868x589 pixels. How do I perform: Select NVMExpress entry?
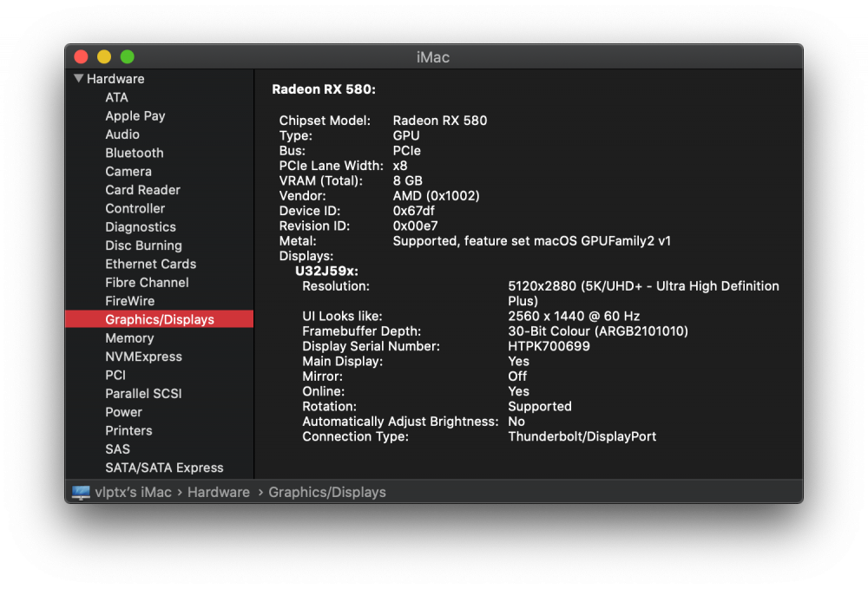coord(143,357)
